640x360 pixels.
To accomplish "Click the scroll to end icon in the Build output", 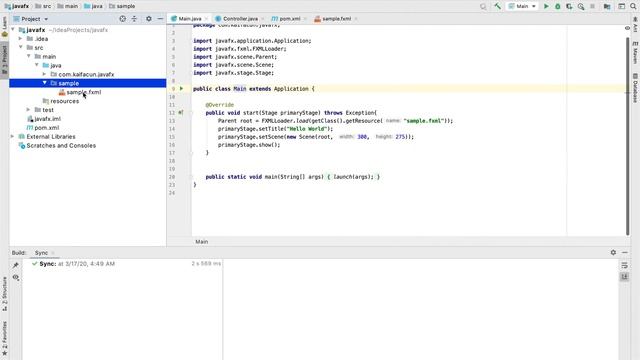I will tap(624, 277).
